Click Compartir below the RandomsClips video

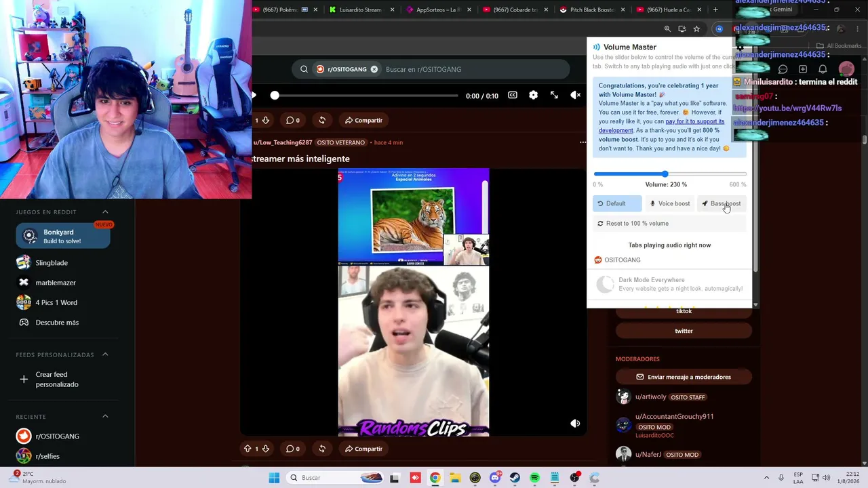[x=363, y=449]
